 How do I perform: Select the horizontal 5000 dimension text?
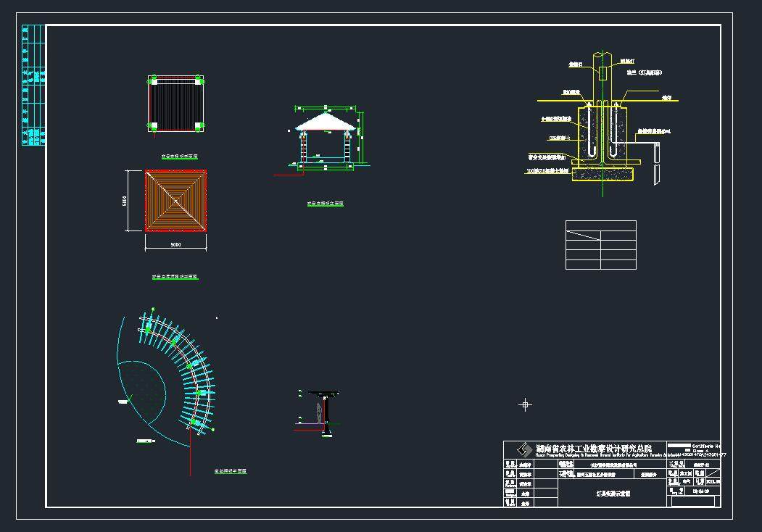[175, 245]
